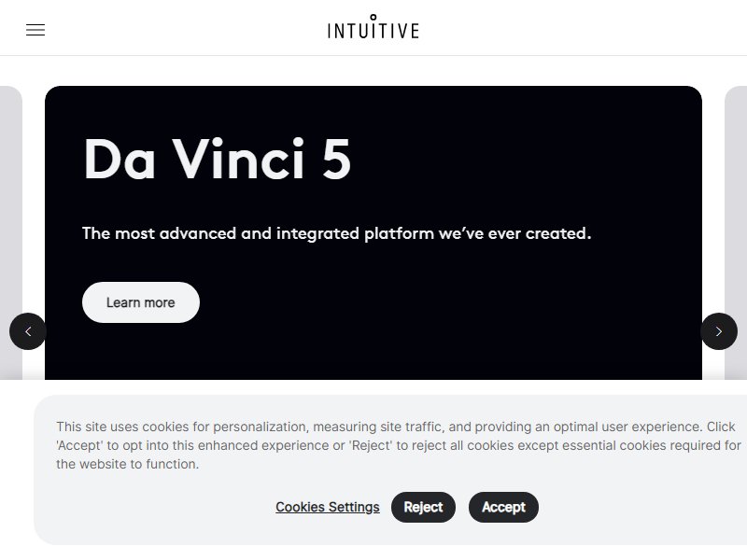
Task: Click 'the website to function' text line
Action: coord(127,464)
